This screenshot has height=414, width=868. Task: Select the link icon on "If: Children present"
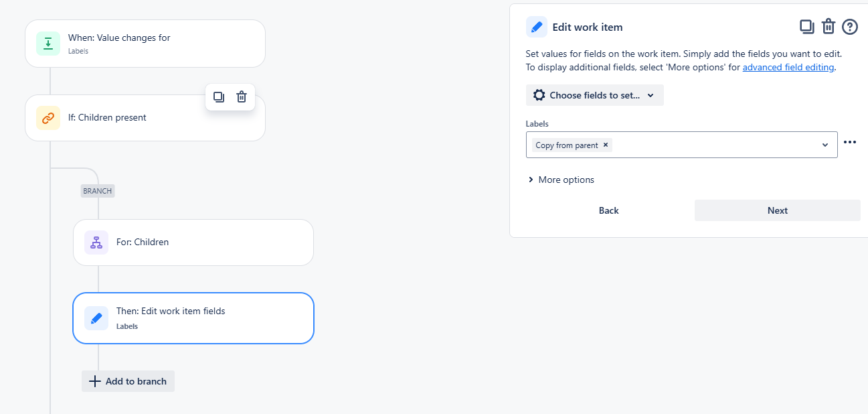tap(46, 117)
